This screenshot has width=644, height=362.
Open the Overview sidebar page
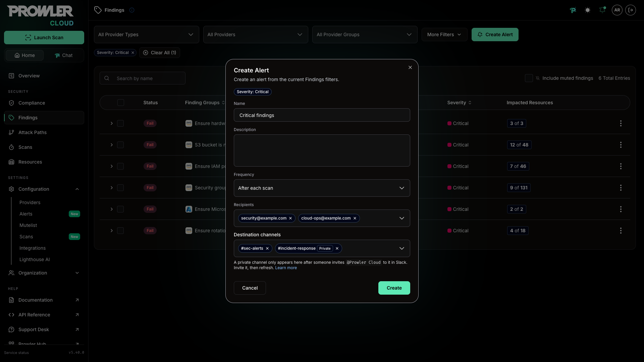click(x=44, y=76)
